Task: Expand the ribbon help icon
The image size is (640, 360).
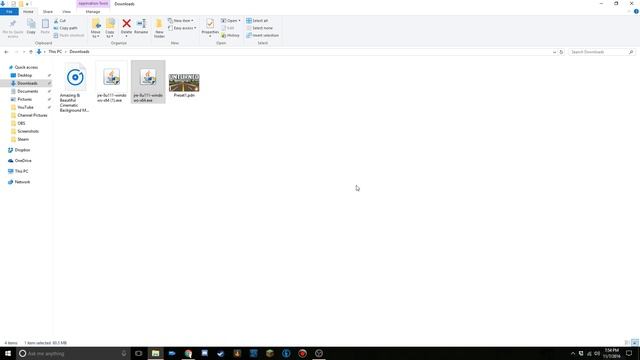Action: [636, 11]
